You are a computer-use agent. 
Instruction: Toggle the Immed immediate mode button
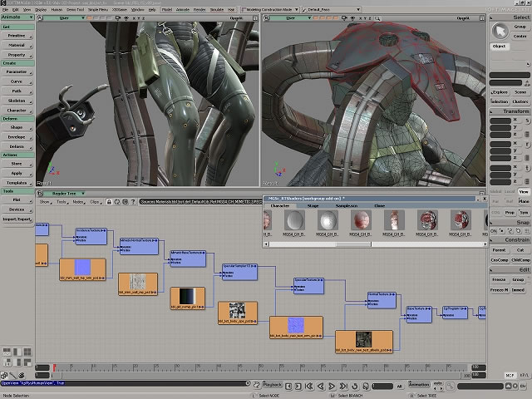(518, 289)
